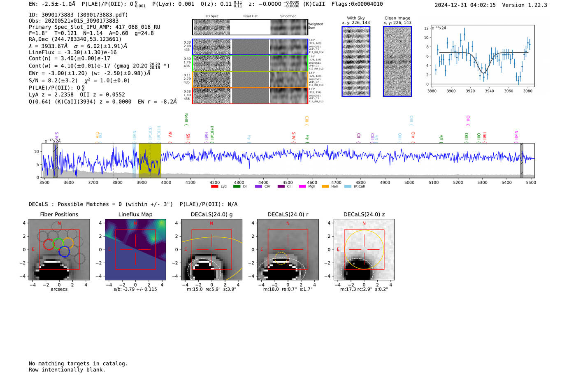Open the Fiber Positions image
The width and height of the screenshot is (576, 392).
(59, 250)
